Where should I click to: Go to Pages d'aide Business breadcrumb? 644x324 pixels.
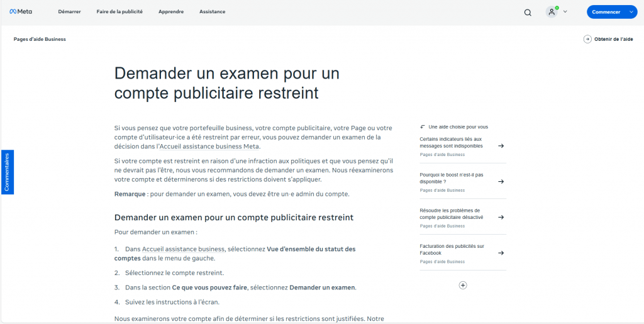point(40,39)
